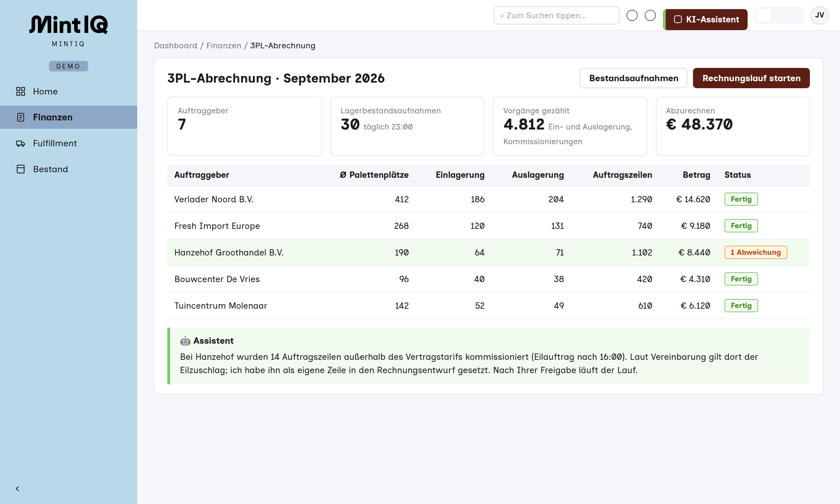Select the Abzurechnen € 48.370 card
This screenshot has width=840, height=504.
pyautogui.click(x=733, y=126)
